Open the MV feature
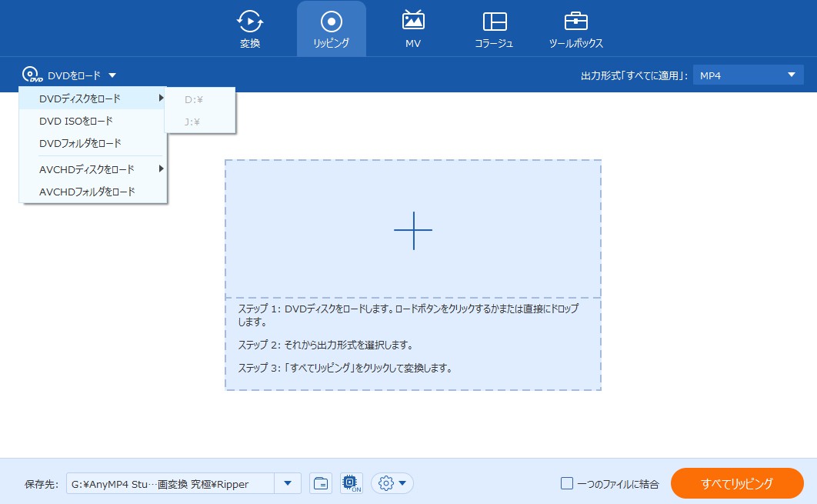Viewport: 817px width, 504px height. pyautogui.click(x=412, y=28)
